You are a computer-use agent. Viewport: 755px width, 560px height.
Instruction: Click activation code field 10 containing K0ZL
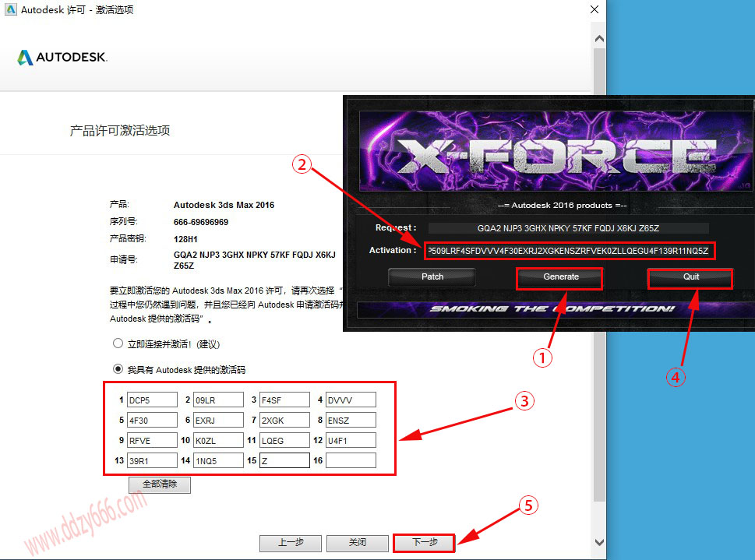coord(218,440)
